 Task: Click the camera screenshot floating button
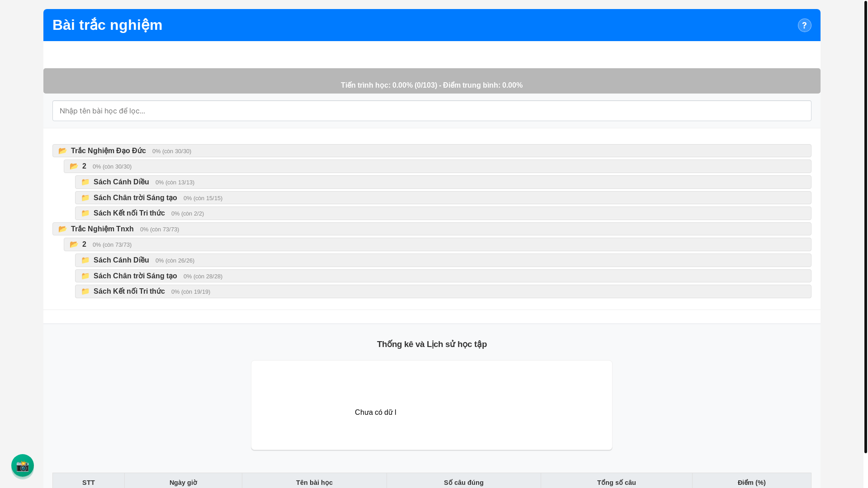coord(23,465)
